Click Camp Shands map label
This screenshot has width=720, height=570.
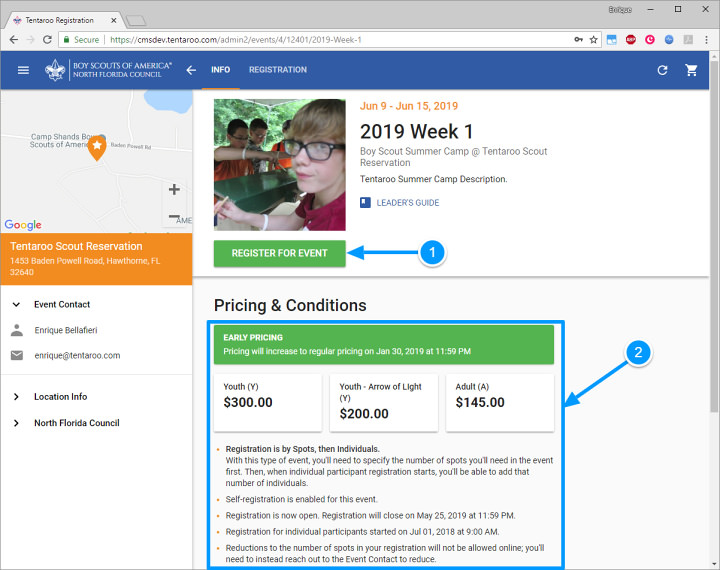62,141
